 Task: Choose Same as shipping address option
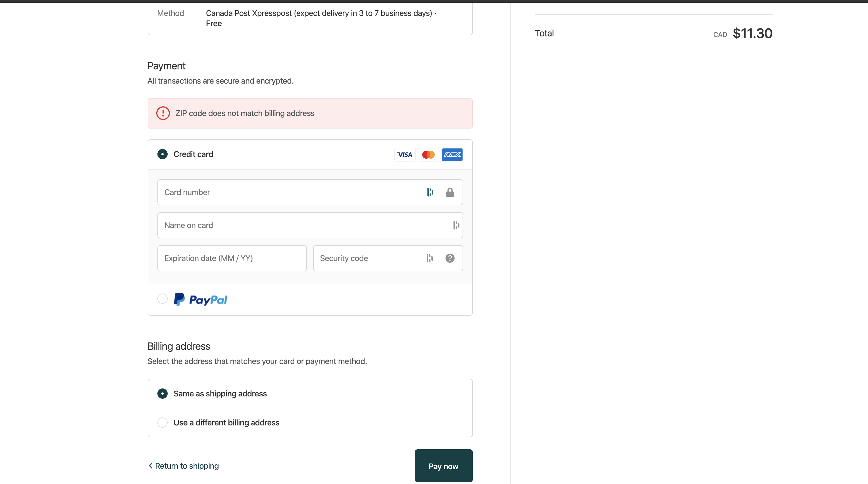(x=163, y=394)
